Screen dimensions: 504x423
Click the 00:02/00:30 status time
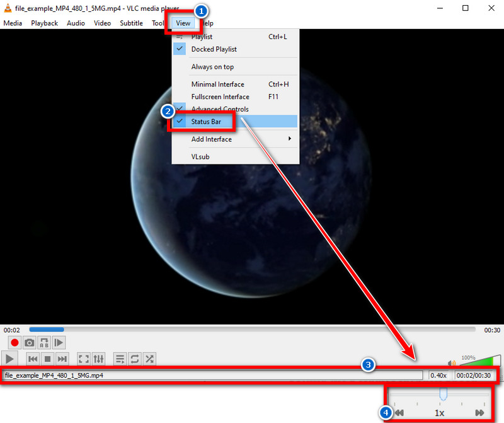click(x=474, y=375)
